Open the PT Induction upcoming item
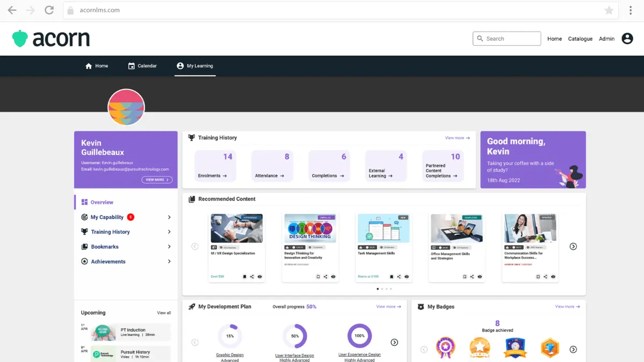This screenshot has width=644, height=362. pos(131,332)
